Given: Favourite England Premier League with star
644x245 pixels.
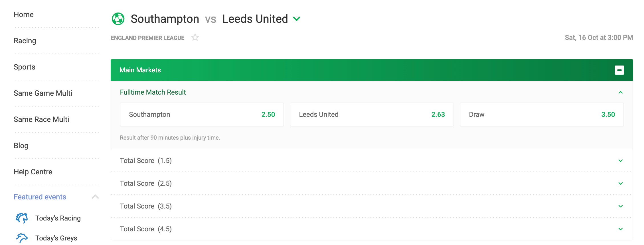Looking at the screenshot, I should (195, 37).
